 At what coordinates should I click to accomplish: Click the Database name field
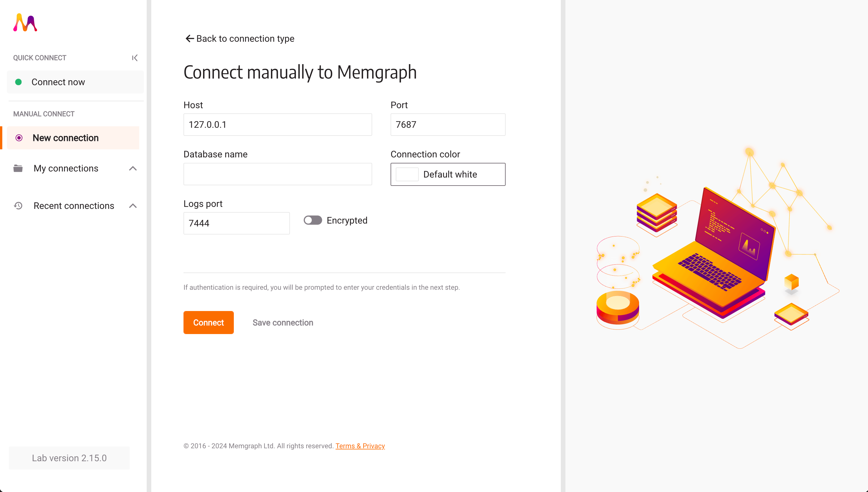(x=278, y=174)
